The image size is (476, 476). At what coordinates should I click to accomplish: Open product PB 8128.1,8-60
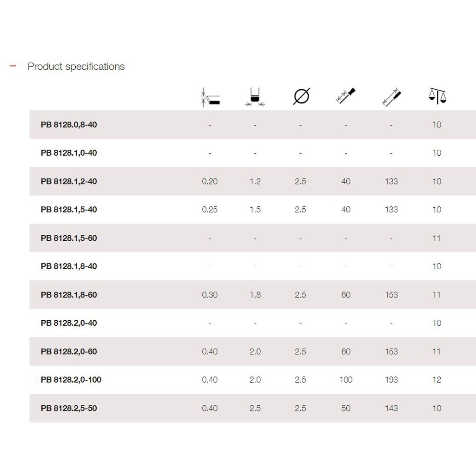click(x=69, y=295)
